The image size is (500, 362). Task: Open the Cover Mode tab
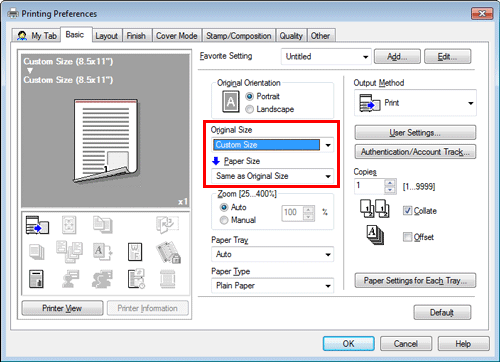(x=177, y=36)
